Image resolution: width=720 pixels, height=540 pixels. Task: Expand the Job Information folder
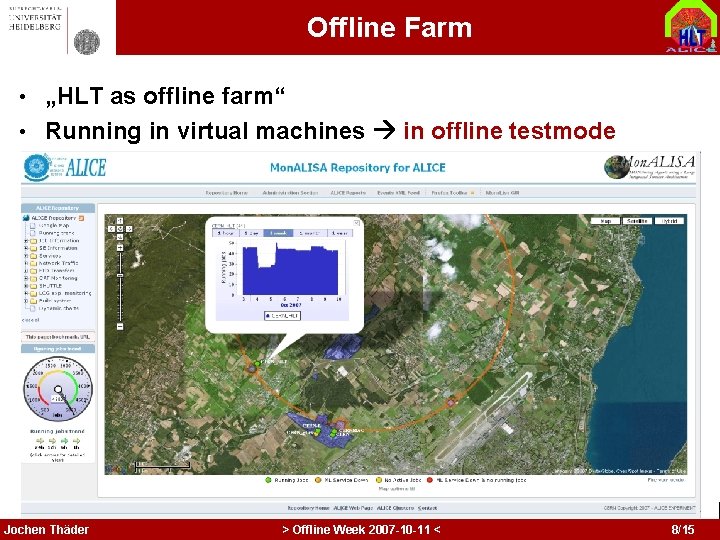[26, 241]
